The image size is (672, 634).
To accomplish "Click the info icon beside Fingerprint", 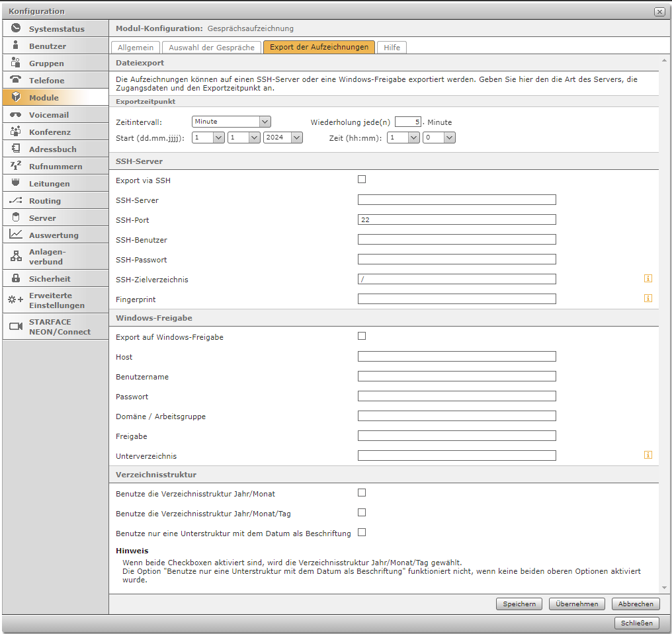I will (648, 299).
